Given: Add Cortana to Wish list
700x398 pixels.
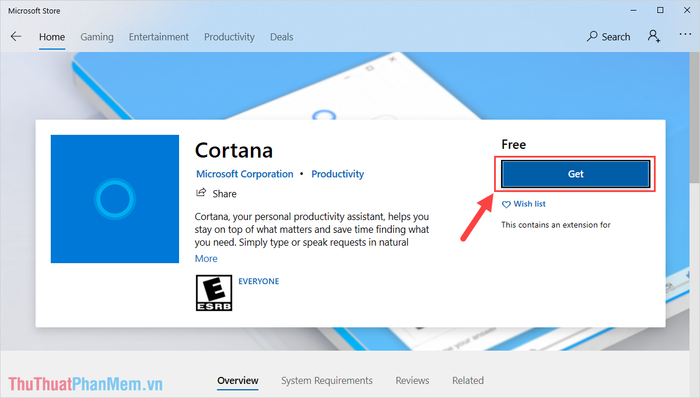Looking at the screenshot, I should 524,204.
